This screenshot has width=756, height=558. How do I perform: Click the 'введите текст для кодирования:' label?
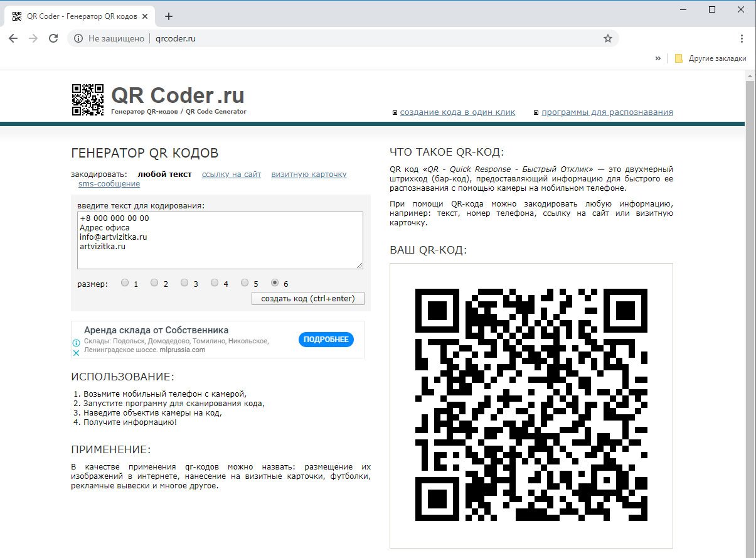click(x=141, y=205)
